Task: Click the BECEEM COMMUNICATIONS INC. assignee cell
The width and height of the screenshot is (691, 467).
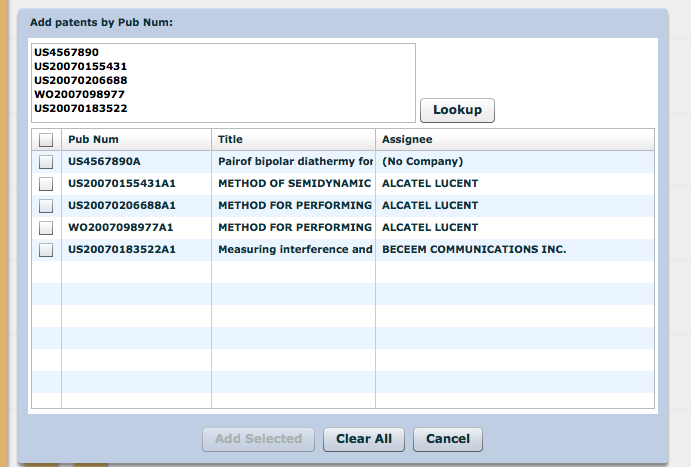Action: [x=474, y=250]
